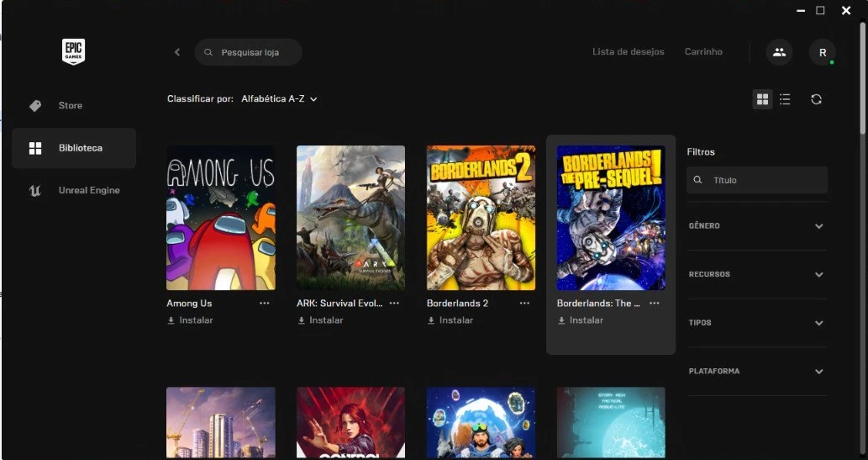Go back with the left arrow
Viewport: 868px width, 460px height.
click(x=177, y=52)
